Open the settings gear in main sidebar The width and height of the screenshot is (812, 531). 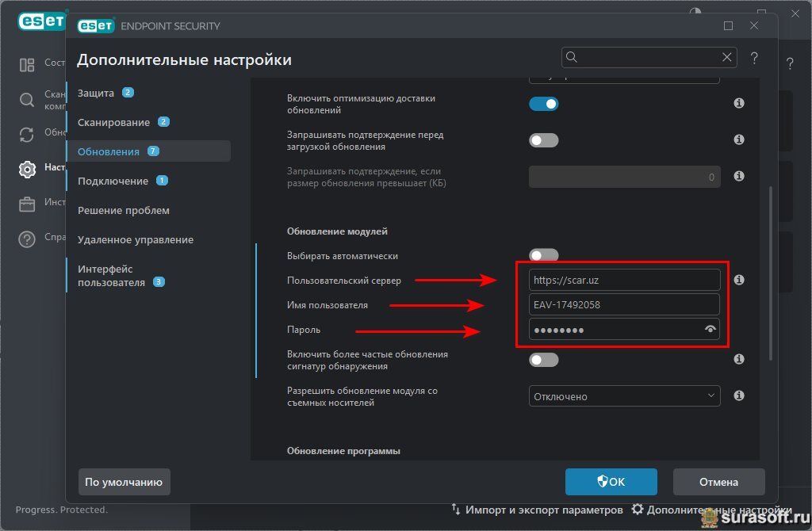27,170
